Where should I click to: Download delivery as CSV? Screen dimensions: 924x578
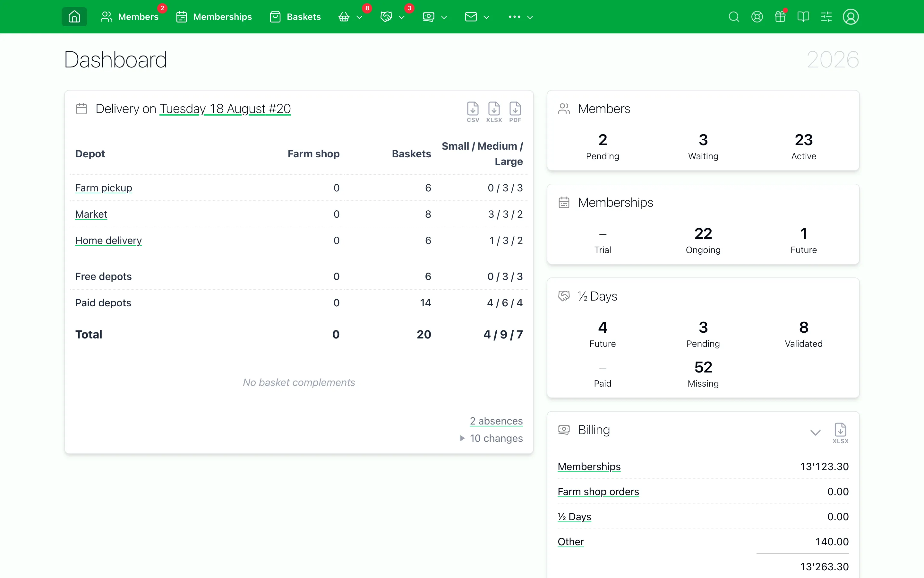point(473,112)
